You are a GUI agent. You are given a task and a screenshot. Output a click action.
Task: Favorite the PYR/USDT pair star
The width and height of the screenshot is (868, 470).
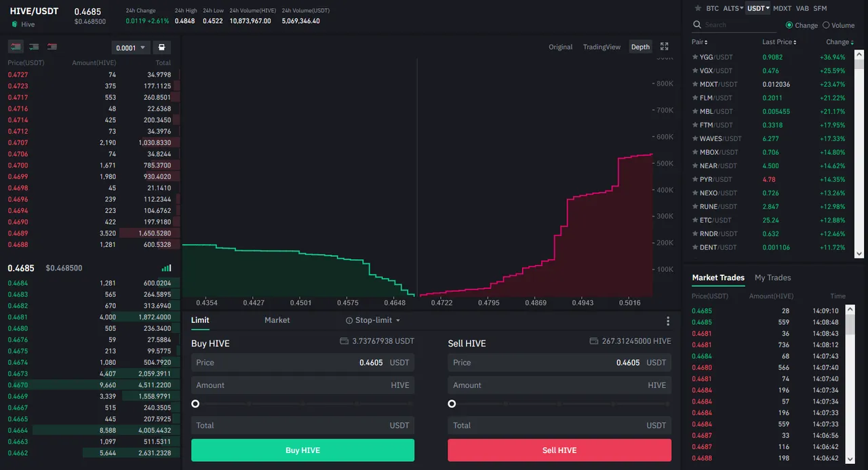(695, 179)
